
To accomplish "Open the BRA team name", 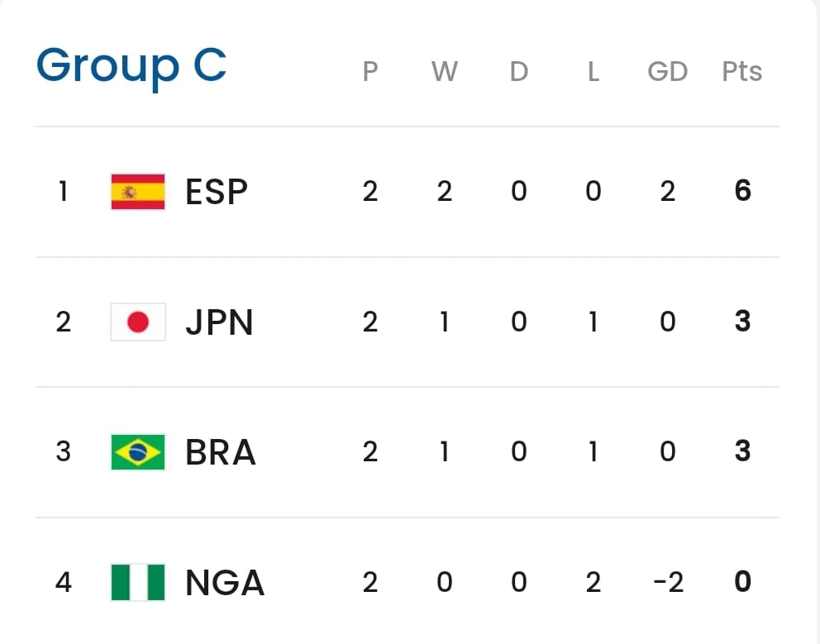I will click(x=221, y=452).
